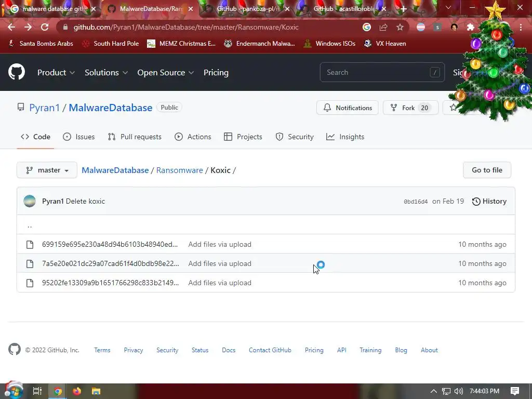This screenshot has height=399, width=532.
Task: Reload the page with refresh icon
Action: click(x=45, y=27)
